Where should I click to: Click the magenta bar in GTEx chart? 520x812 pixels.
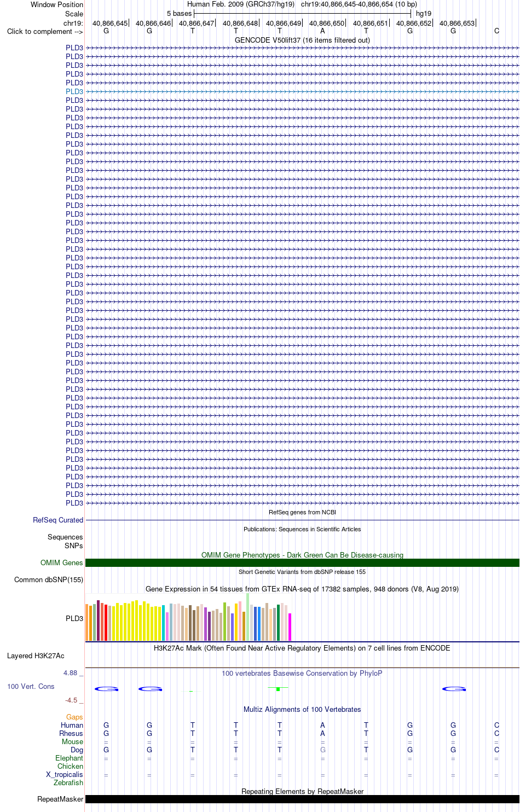290,627
